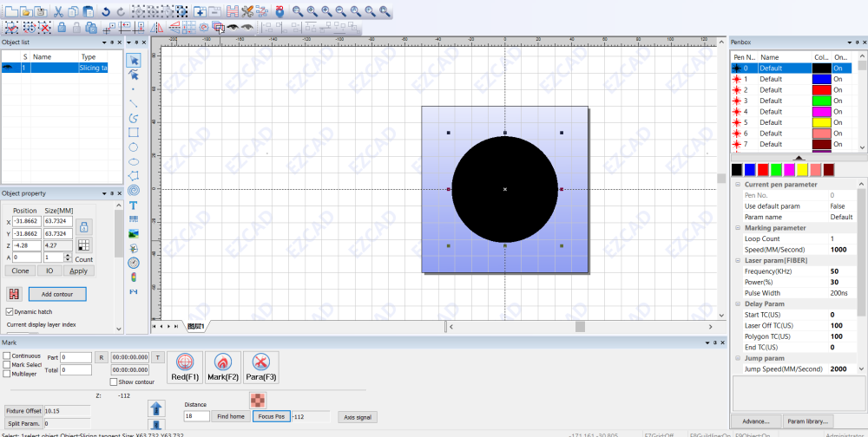Select the Text tool
Viewport: 868px width, 437px height.
(134, 205)
